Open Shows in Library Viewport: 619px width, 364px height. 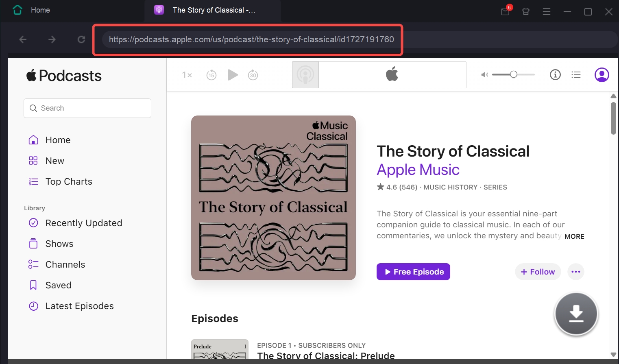pyautogui.click(x=51, y=244)
